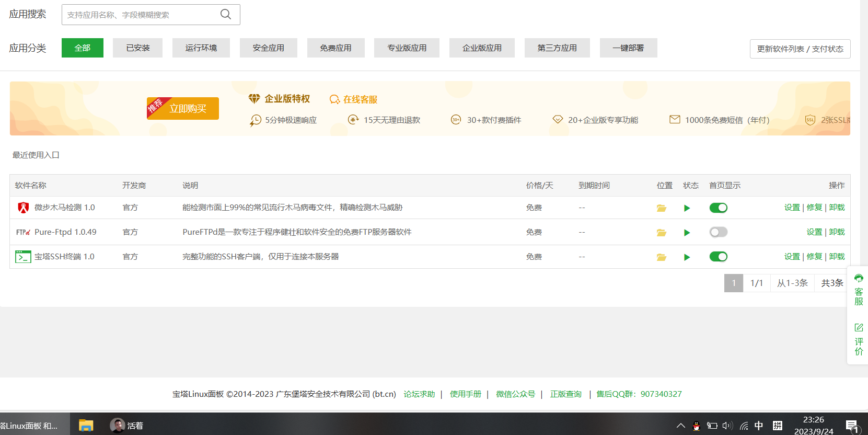Image resolution: width=868 pixels, height=435 pixels.
Task: Click 卸载 for 宝塔SSH终端
Action: pyautogui.click(x=837, y=257)
